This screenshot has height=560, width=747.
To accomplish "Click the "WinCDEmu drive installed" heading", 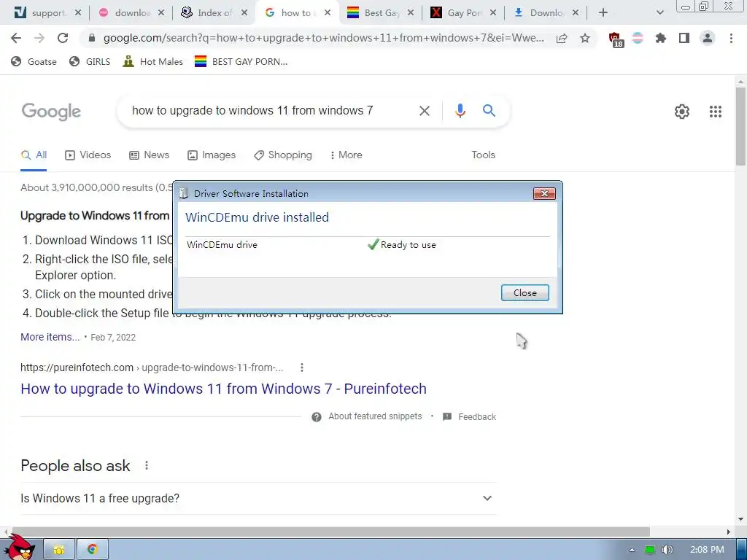I will [257, 217].
